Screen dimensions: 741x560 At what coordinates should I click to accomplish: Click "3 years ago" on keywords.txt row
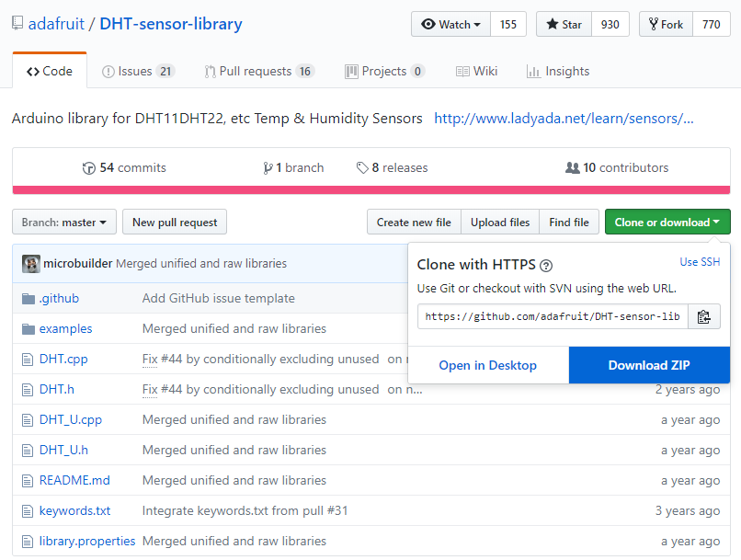coord(688,510)
